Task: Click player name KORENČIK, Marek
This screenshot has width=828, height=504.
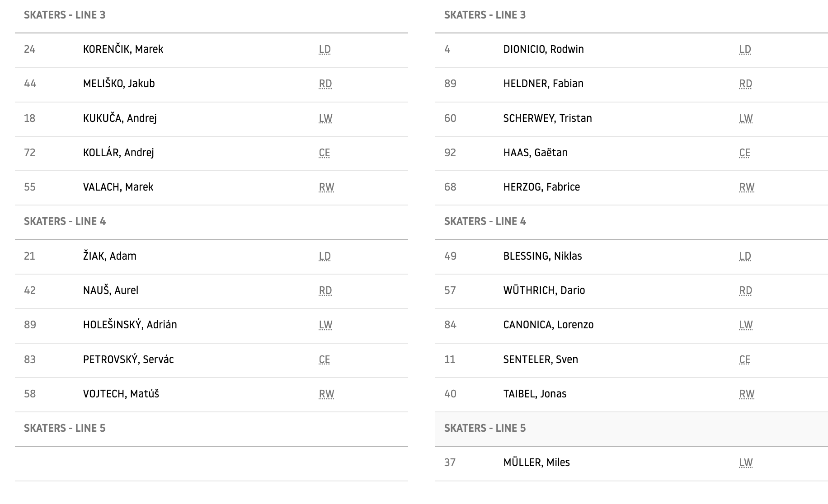Action: pyautogui.click(x=123, y=49)
